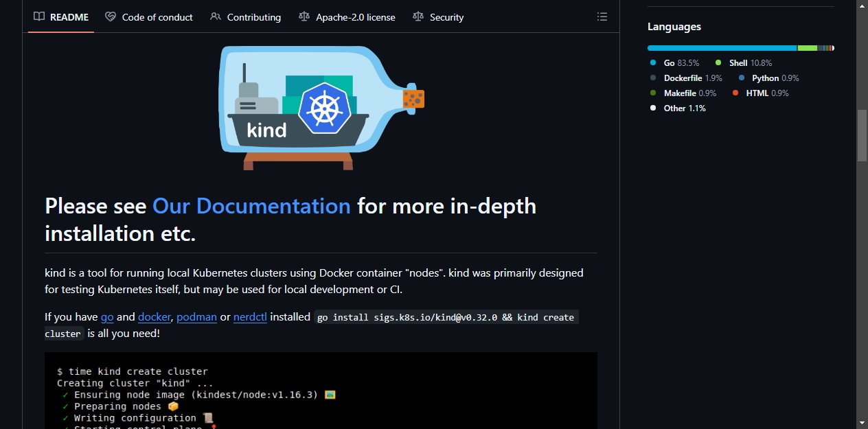Open the podman link
The height and width of the screenshot is (429, 868).
(x=196, y=317)
